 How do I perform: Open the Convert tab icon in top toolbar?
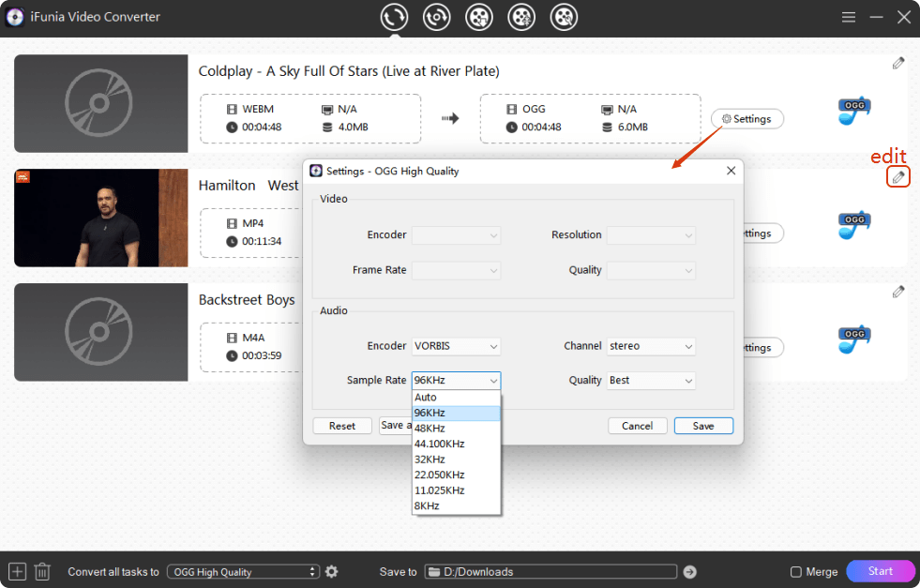(394, 17)
